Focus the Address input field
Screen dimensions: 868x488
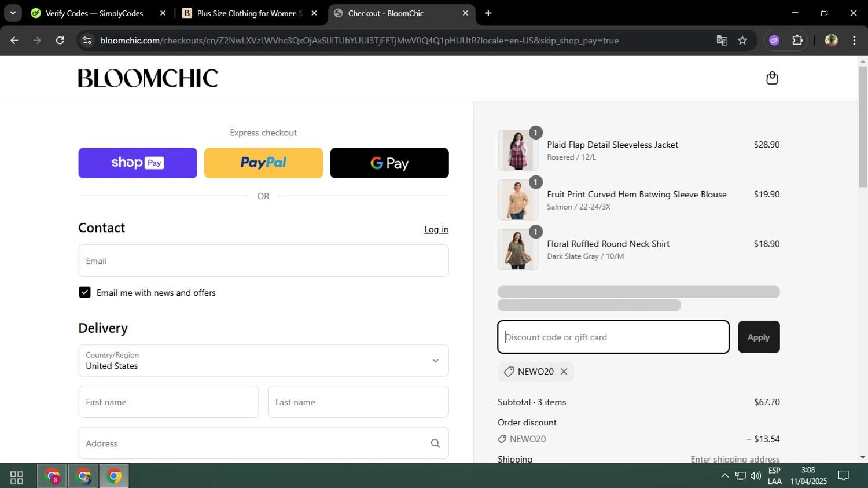[x=263, y=443]
